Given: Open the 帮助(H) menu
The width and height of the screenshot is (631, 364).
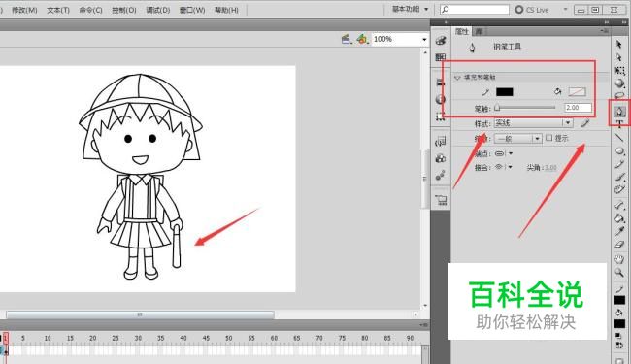Looking at the screenshot, I should click(226, 10).
